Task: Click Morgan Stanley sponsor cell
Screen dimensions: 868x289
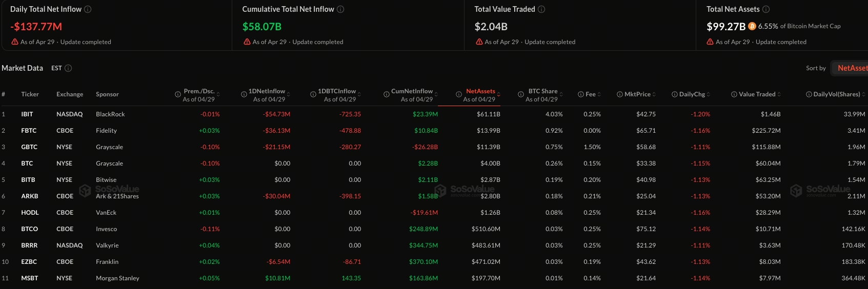Action: 117,278
